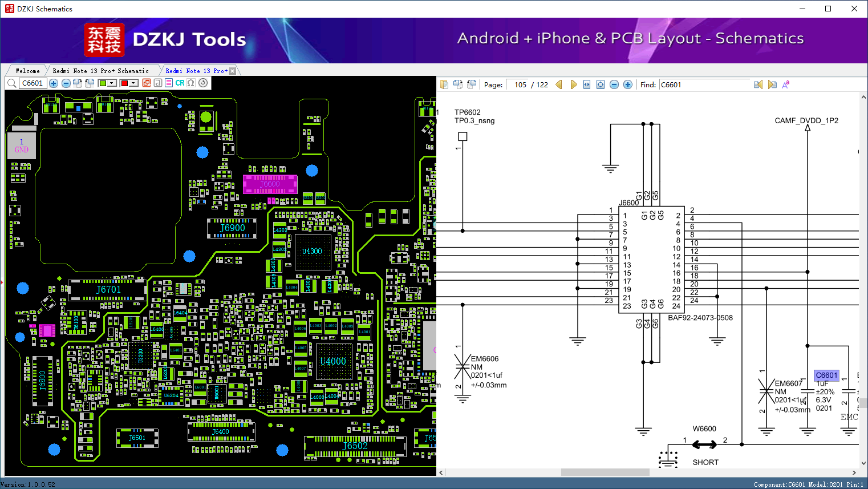868x489 pixels.
Task: Click the PCB search magnifier icon
Action: click(11, 83)
